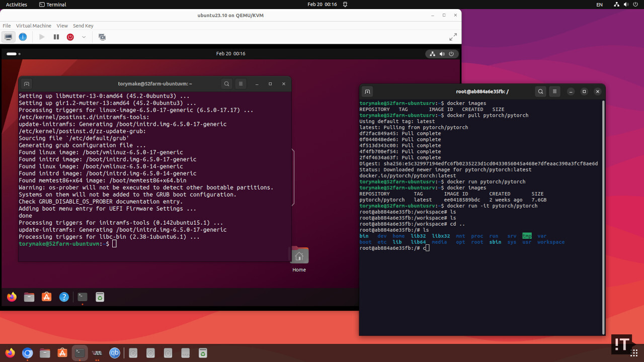
Task: Open guest system status menu with volume
Action: pos(442,54)
